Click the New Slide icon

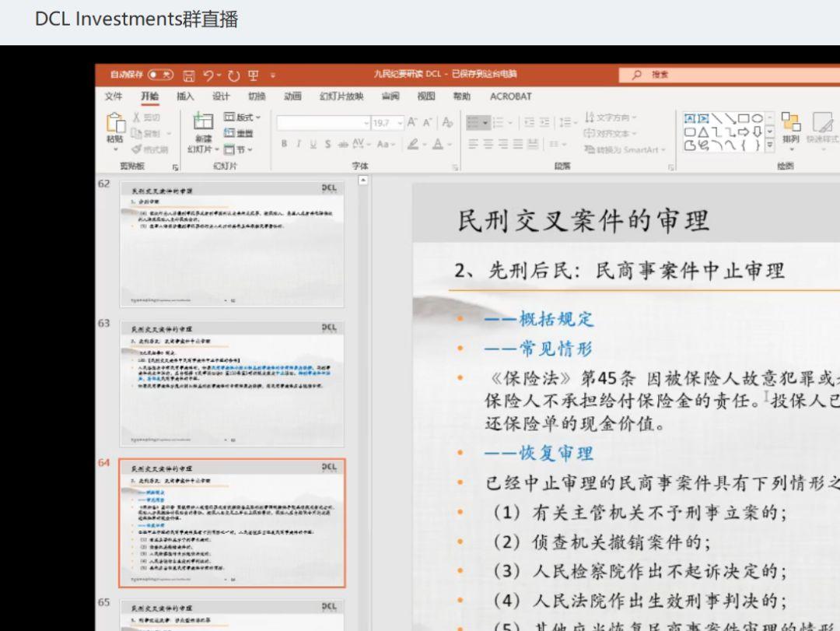[203, 121]
